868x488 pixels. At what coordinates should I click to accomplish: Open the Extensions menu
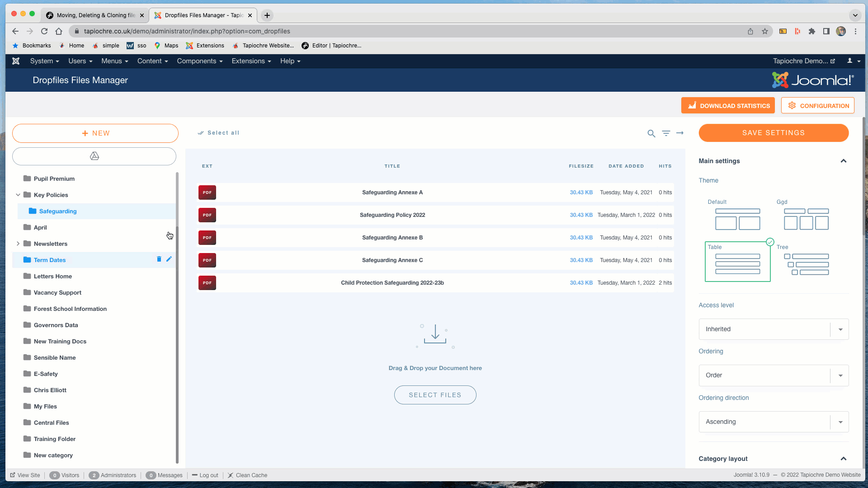pos(251,61)
